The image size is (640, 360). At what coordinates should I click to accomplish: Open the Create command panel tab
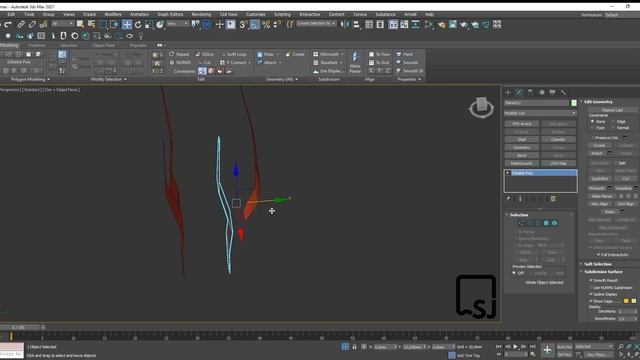[508, 92]
